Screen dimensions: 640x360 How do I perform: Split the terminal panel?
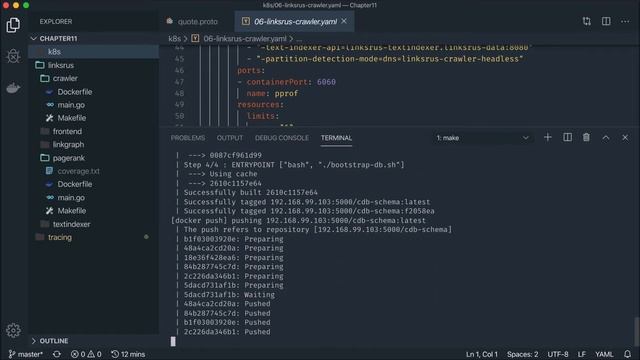pyautogui.click(x=567, y=138)
